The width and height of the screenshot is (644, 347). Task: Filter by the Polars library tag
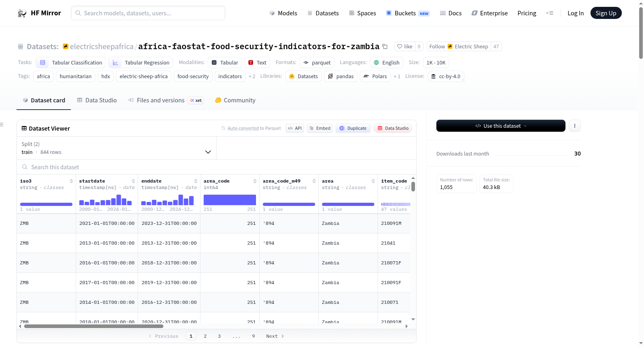click(x=375, y=76)
